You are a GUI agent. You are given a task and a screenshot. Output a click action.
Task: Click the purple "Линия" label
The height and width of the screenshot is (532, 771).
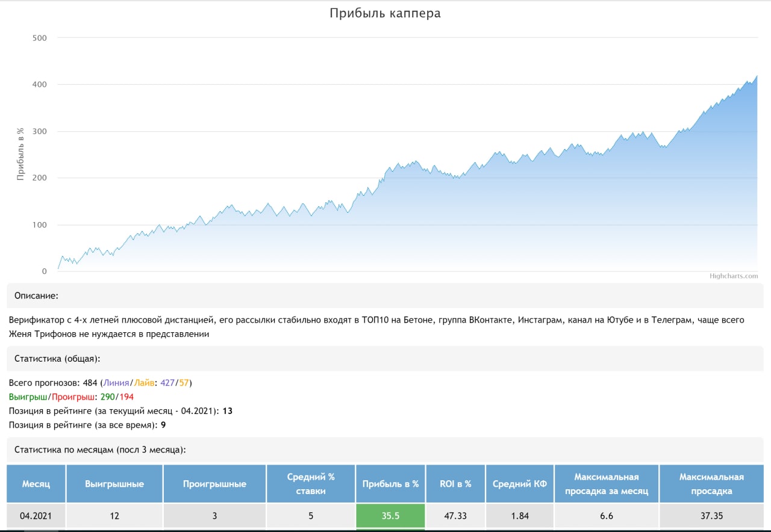pos(116,383)
